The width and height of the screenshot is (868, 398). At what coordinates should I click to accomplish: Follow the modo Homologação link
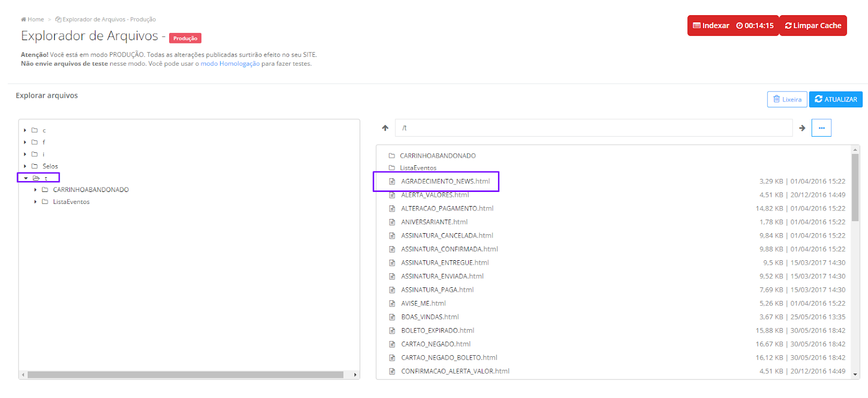point(230,63)
